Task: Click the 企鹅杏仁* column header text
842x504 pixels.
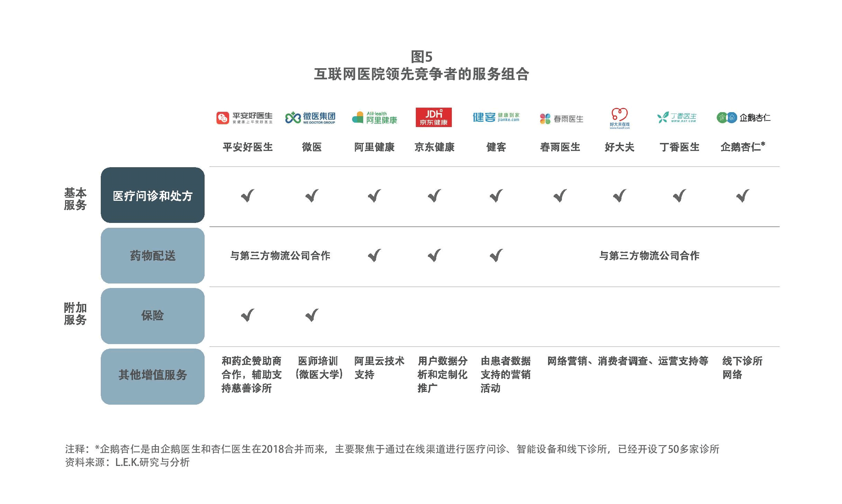Action: click(x=743, y=147)
